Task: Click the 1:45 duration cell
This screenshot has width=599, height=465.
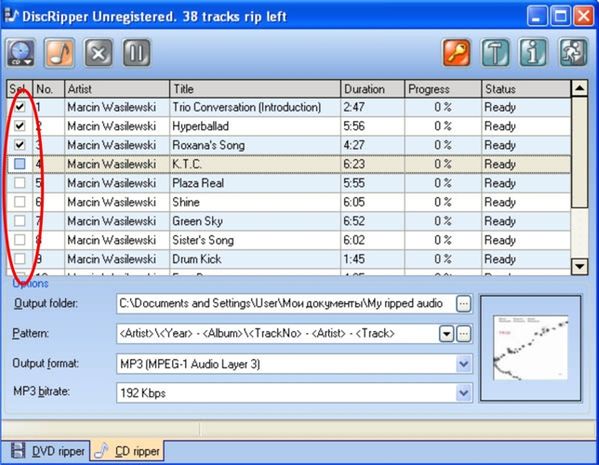Action: pos(372,259)
